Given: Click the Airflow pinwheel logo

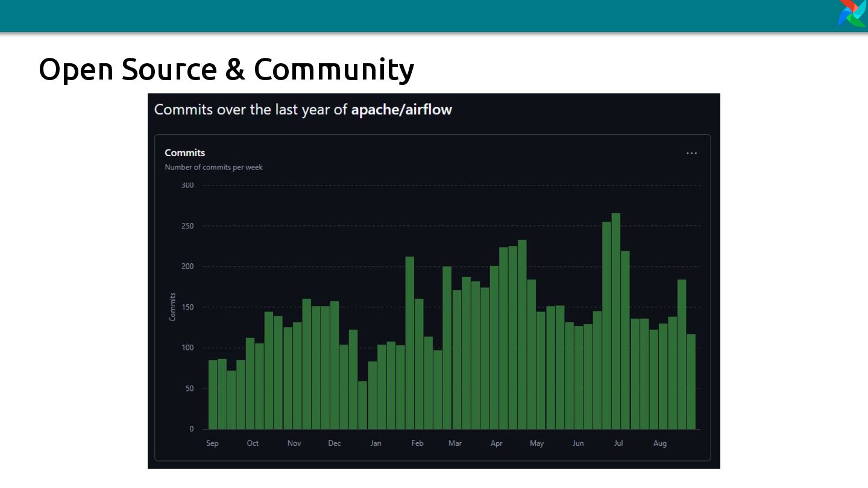Looking at the screenshot, I should point(853,13).
